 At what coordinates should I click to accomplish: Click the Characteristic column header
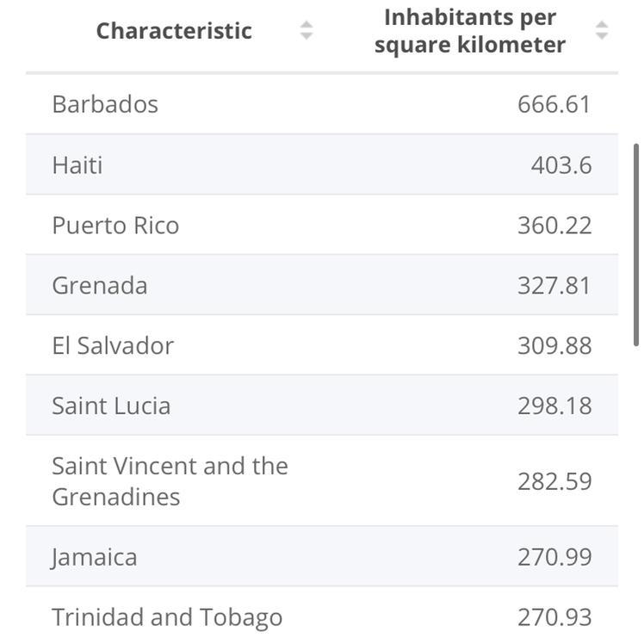click(x=174, y=31)
